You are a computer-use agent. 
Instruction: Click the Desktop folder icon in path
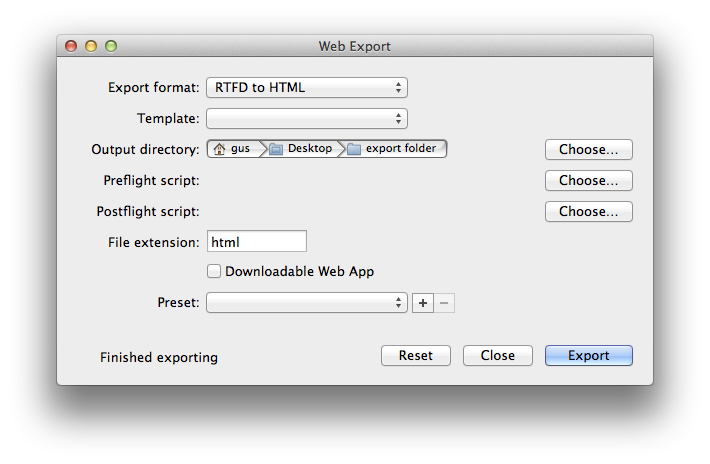(276, 149)
